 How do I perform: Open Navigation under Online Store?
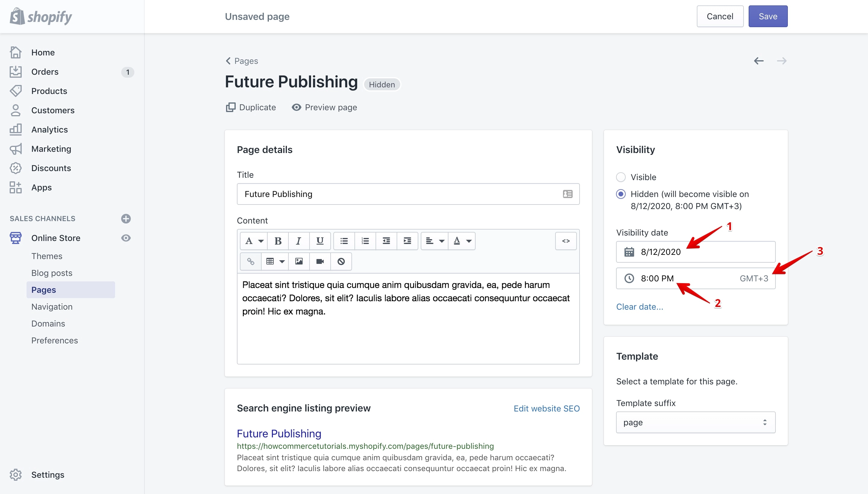(52, 307)
